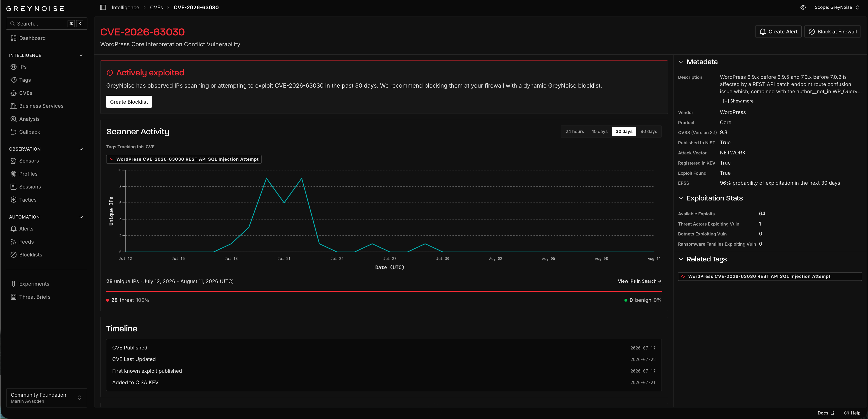Open View IPs in Search link
This screenshot has height=419, width=868.
click(640, 281)
